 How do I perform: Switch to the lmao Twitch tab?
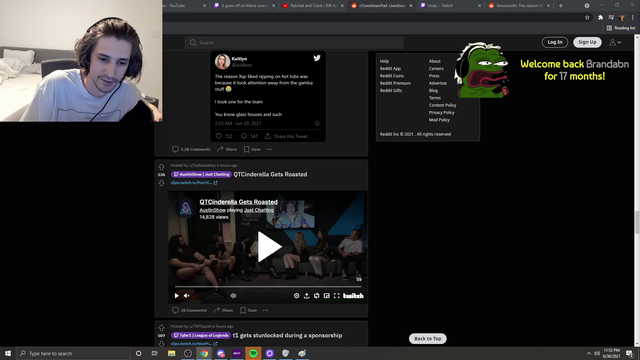click(451, 6)
